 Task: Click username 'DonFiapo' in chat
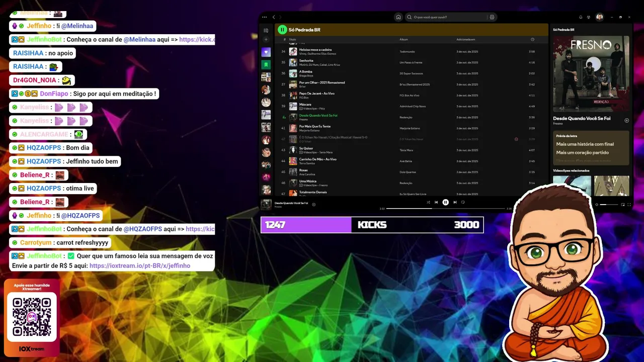[x=53, y=94]
